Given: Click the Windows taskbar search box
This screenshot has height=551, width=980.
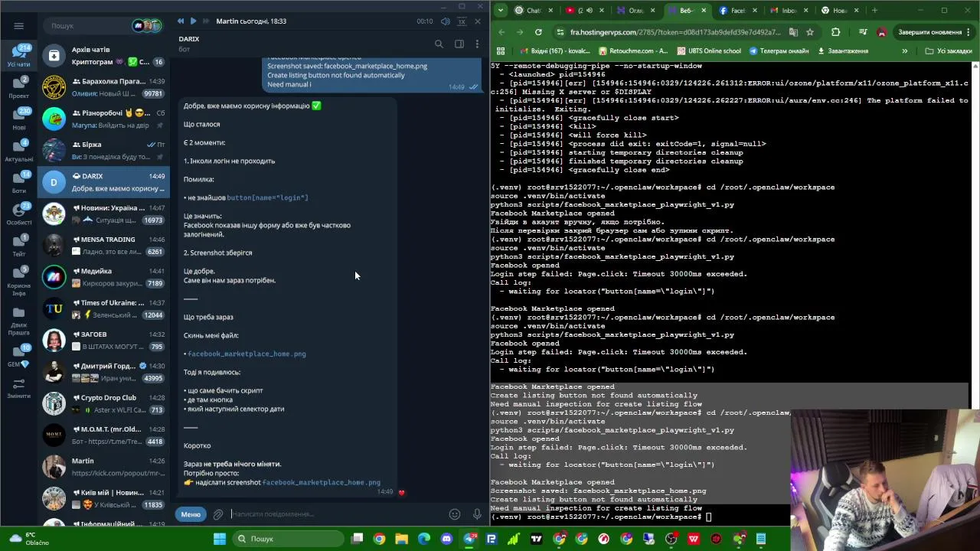Looking at the screenshot, I should [x=287, y=539].
